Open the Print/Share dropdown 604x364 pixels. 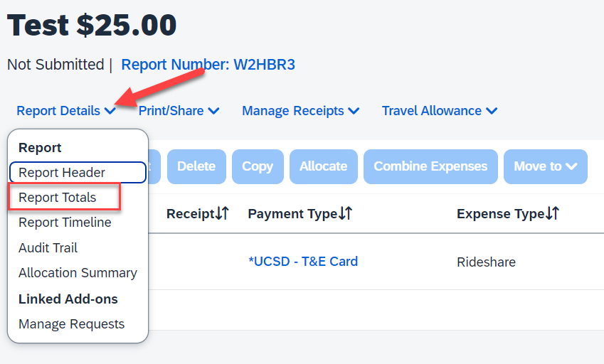click(x=179, y=111)
